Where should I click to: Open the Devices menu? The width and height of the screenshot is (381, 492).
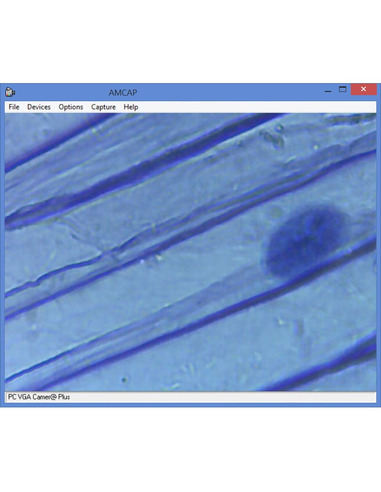(x=39, y=107)
